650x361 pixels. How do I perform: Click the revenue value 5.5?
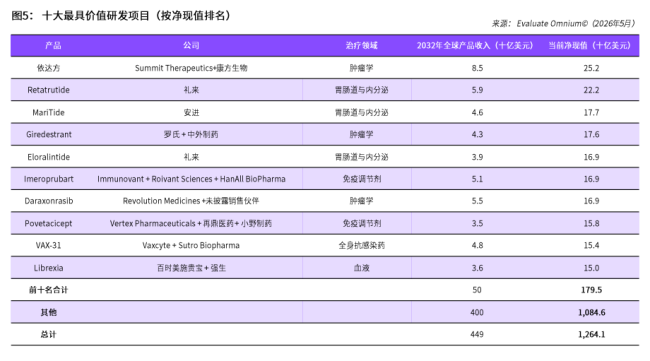coord(477,201)
